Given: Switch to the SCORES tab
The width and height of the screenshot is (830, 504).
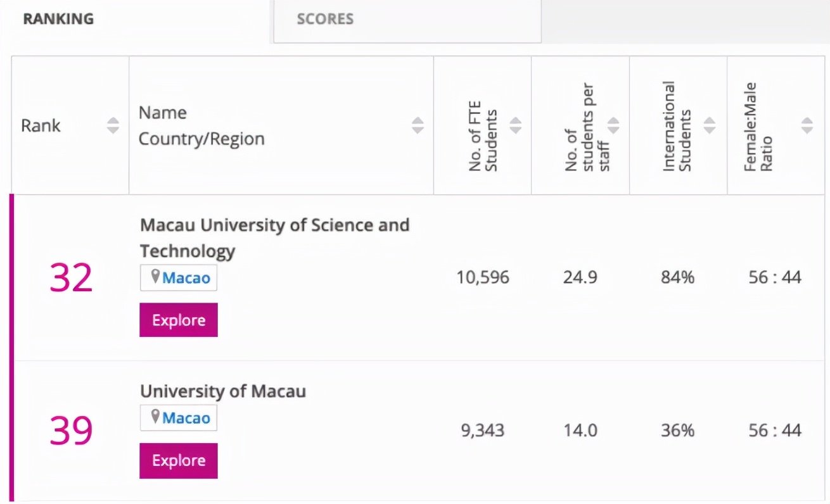Looking at the screenshot, I should click(x=325, y=19).
